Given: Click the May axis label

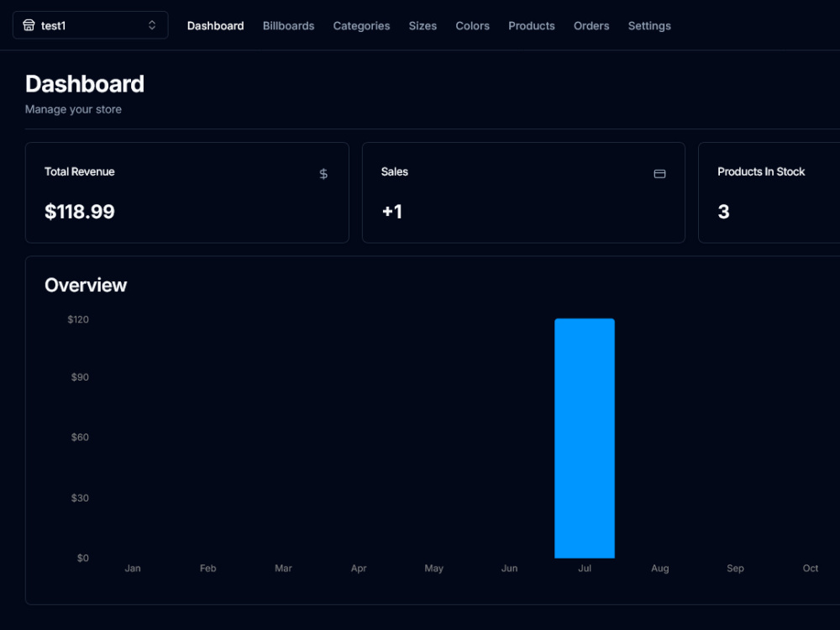Looking at the screenshot, I should [434, 569].
